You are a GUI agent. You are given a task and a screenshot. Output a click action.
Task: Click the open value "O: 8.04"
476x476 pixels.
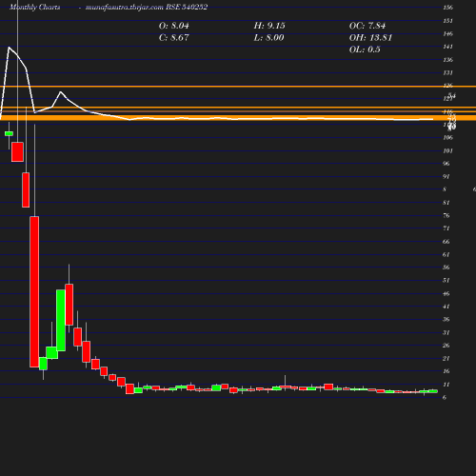tap(174, 26)
